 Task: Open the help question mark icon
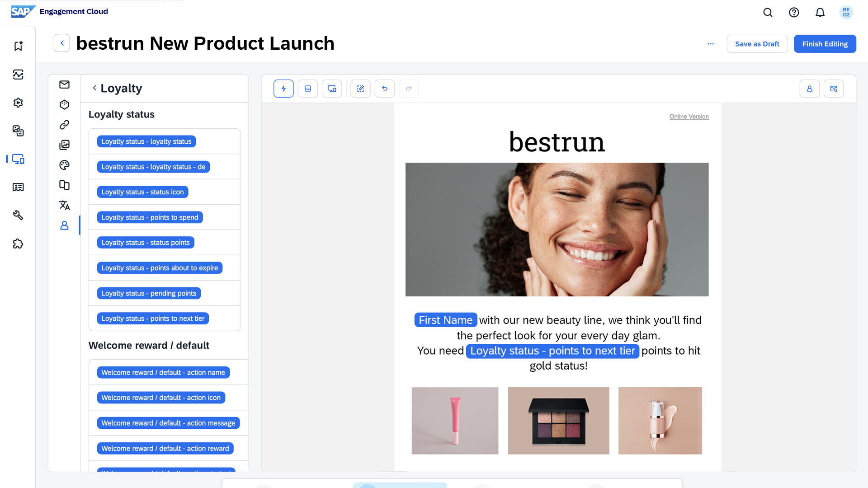[794, 12]
